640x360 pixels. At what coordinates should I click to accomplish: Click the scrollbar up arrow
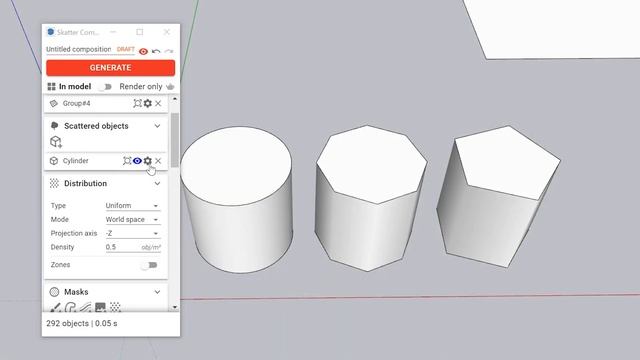(x=175, y=99)
